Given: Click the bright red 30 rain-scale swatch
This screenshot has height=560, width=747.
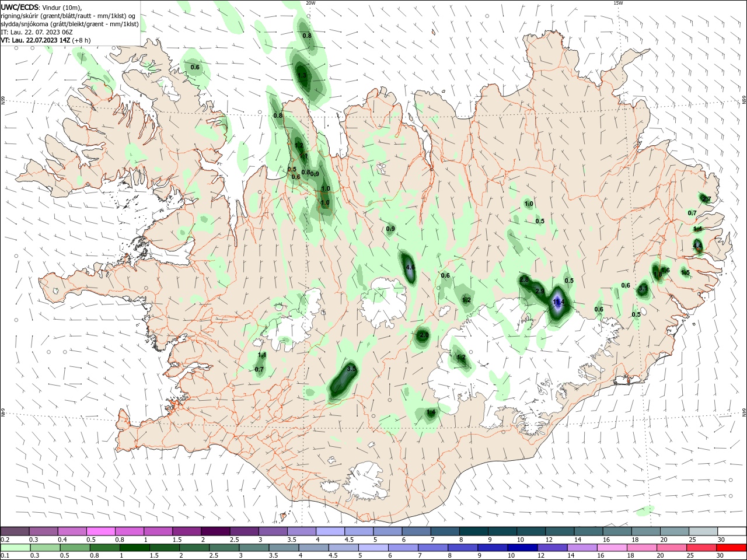Looking at the screenshot, I should (x=731, y=548).
